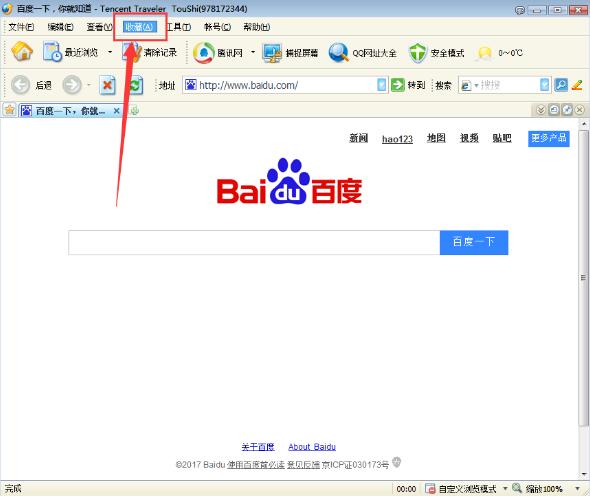Refresh the page icon
Viewport: 590px width, 496px height.
[x=135, y=85]
